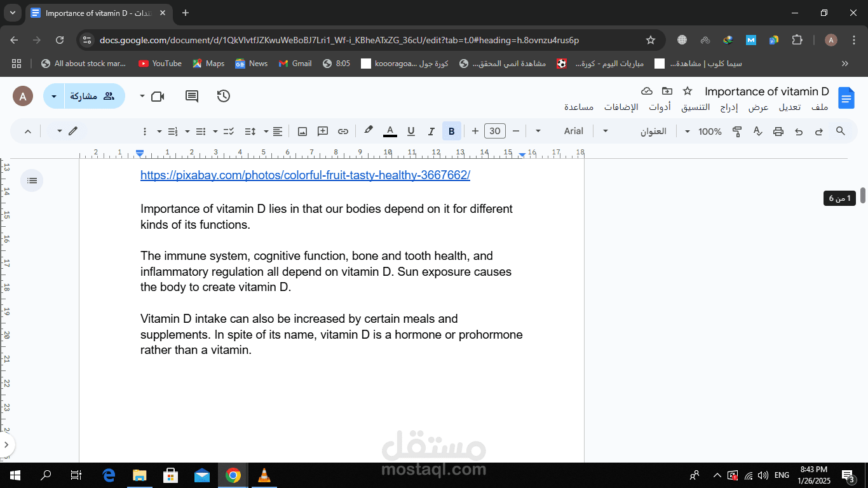Check the cloud document status icon

pyautogui.click(x=647, y=91)
